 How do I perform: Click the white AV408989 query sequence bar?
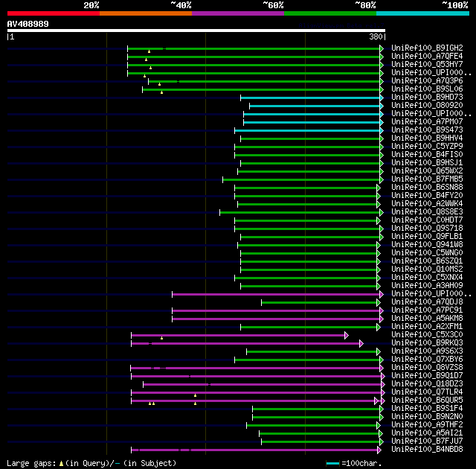[x=196, y=31]
